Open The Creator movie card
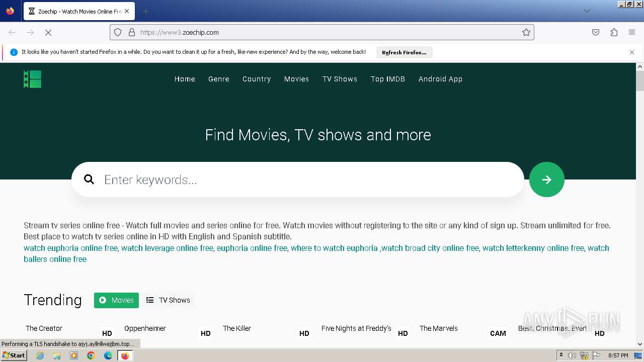 [44, 328]
